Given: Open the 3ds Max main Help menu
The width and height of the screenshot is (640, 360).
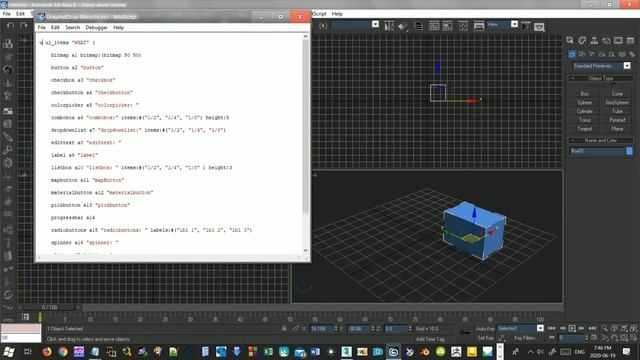Looking at the screenshot, I should tap(337, 14).
